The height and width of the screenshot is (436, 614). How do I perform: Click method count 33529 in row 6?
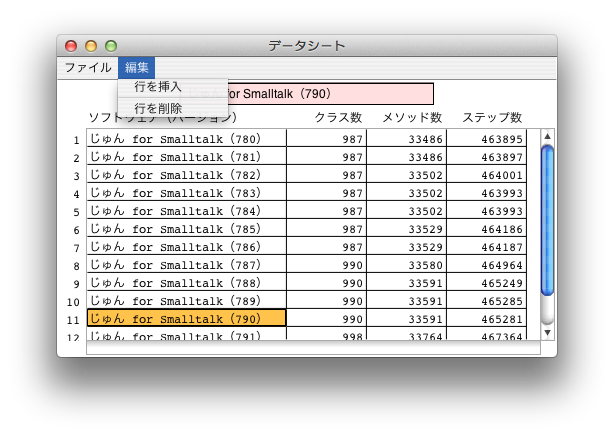406,229
